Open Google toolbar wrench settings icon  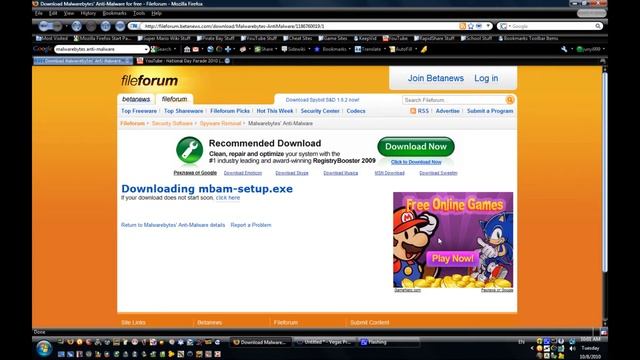[564, 49]
